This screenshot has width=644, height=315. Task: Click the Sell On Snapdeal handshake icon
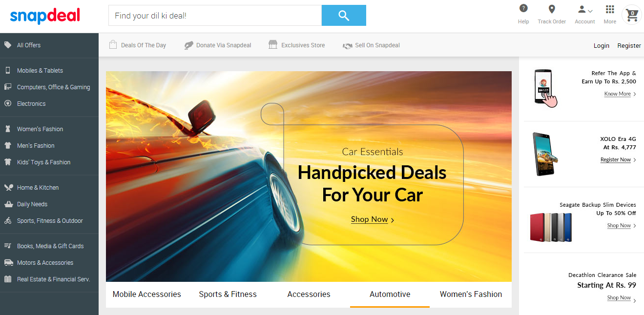point(347,45)
